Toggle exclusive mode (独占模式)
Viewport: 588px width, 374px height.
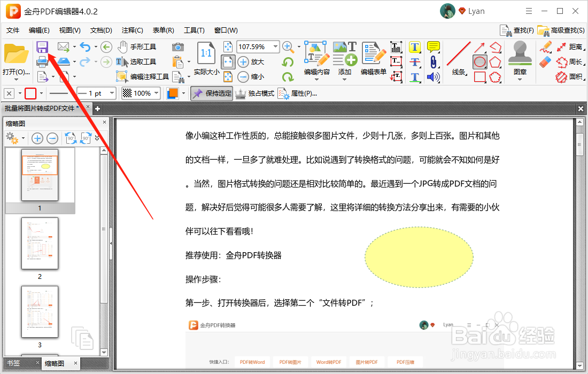255,93
